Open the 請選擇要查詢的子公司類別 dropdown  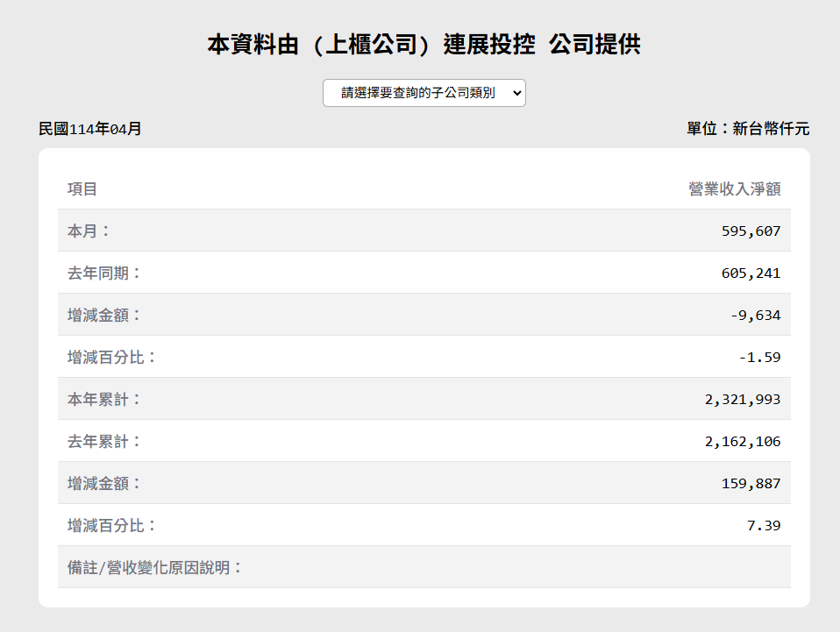click(x=424, y=93)
